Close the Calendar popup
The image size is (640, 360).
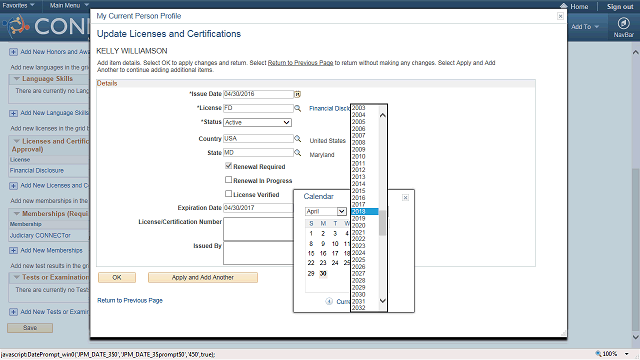405,198
